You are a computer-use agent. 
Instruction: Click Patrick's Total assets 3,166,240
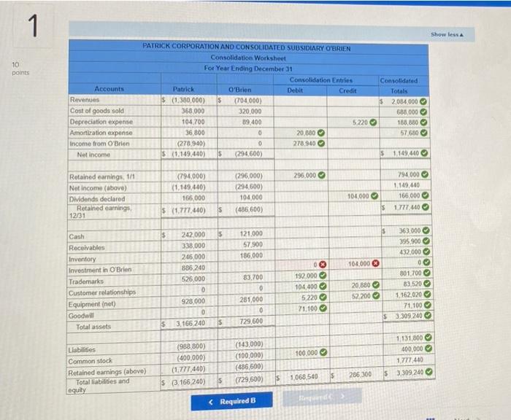[191, 323]
